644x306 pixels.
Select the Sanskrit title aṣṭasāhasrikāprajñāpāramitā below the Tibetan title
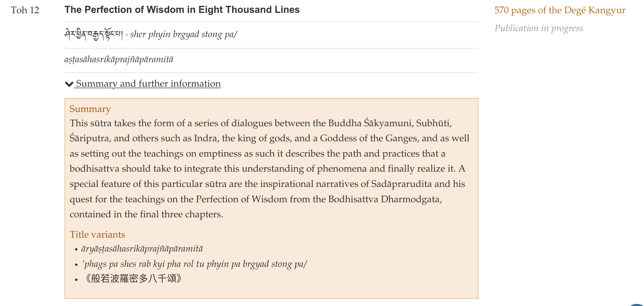point(119,59)
